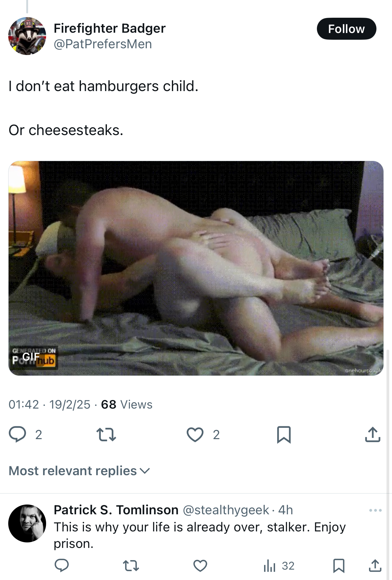392x580 pixels.
Task: Share the main post via upload icon
Action: pos(372,434)
